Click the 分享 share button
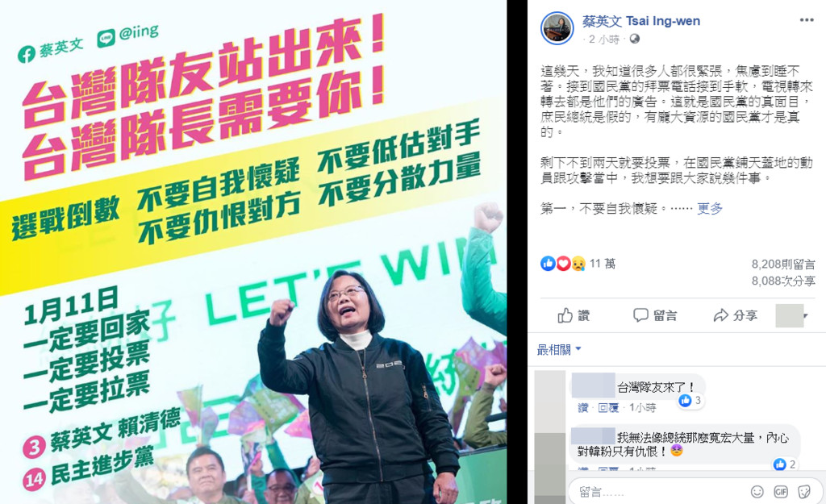The image size is (826, 504). [x=736, y=315]
